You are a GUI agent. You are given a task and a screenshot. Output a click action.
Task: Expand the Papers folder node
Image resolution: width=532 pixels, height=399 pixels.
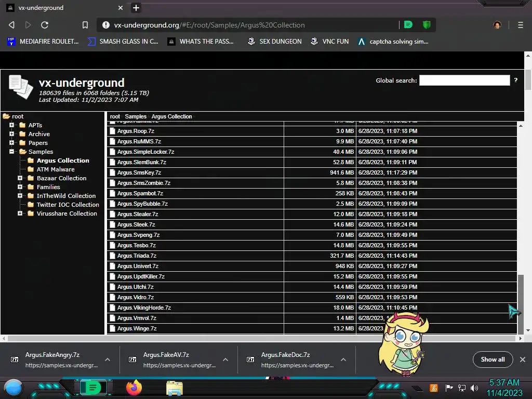point(11,142)
